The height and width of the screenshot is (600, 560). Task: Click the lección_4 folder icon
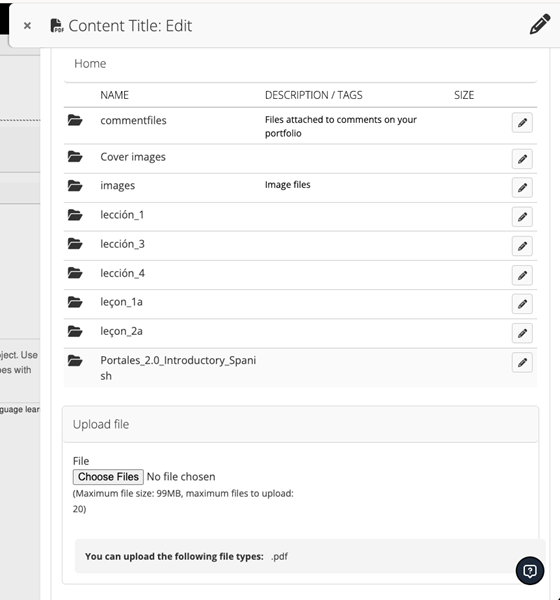(x=75, y=273)
